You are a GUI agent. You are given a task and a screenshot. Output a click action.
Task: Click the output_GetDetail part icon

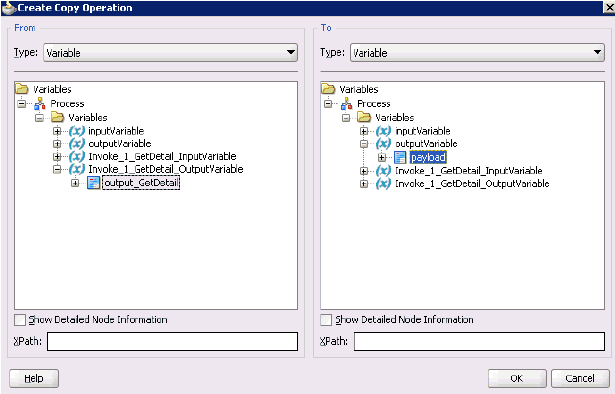pyautogui.click(x=93, y=183)
